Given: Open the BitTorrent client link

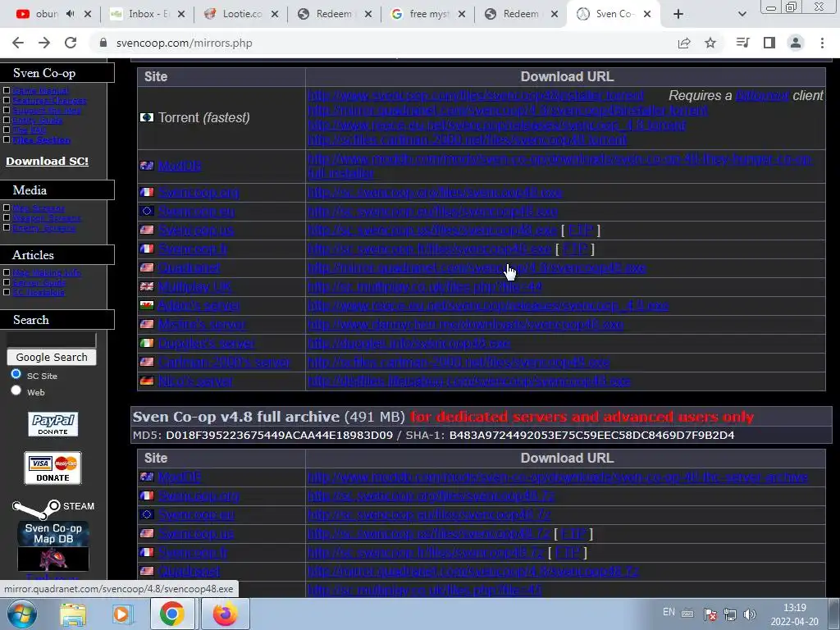Looking at the screenshot, I should click(762, 95).
